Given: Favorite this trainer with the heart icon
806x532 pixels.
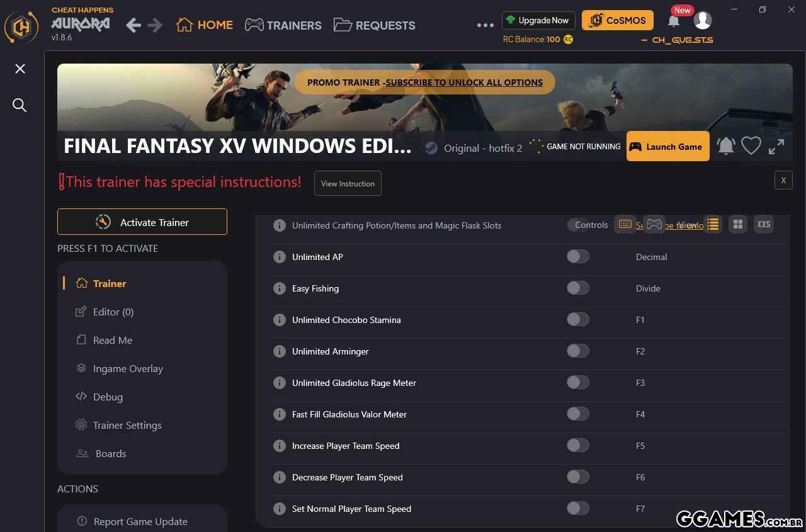Looking at the screenshot, I should (x=751, y=146).
